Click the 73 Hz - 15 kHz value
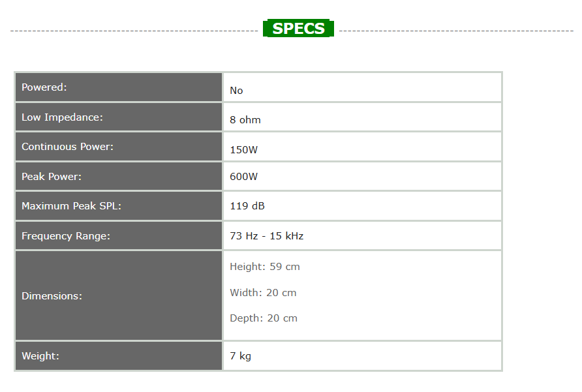Viewport: 582px width, 392px height. point(266,236)
